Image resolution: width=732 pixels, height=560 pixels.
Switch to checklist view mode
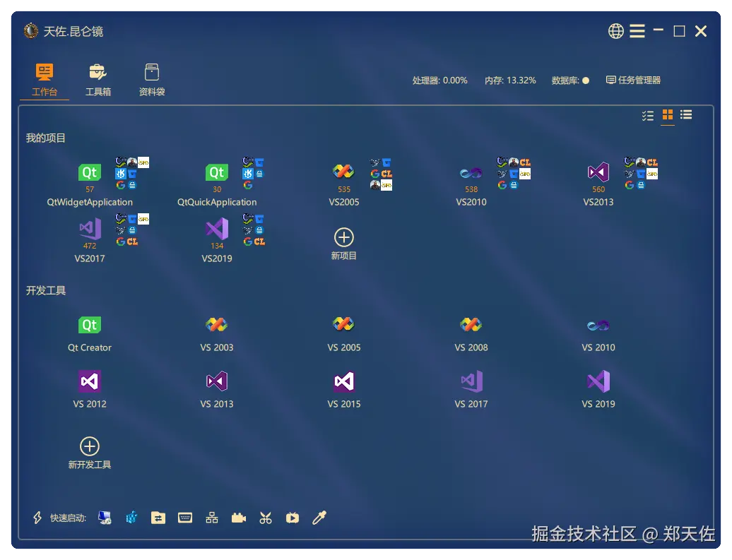(x=647, y=115)
